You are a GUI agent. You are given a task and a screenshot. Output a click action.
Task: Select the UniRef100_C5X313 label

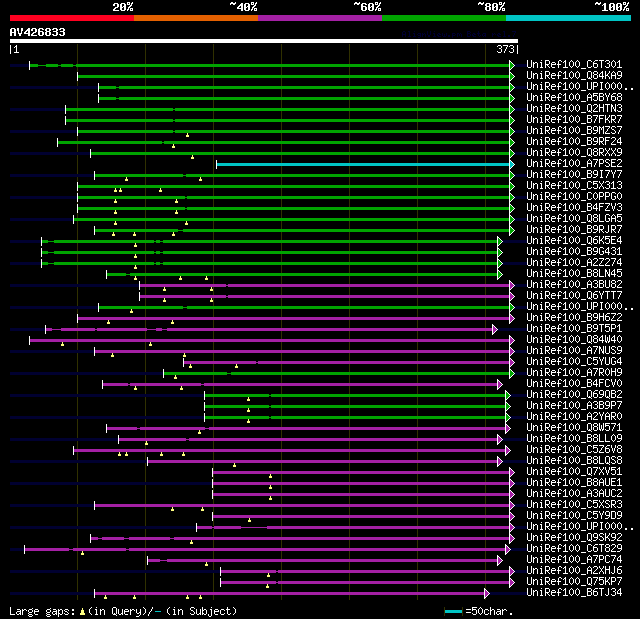coord(574,186)
